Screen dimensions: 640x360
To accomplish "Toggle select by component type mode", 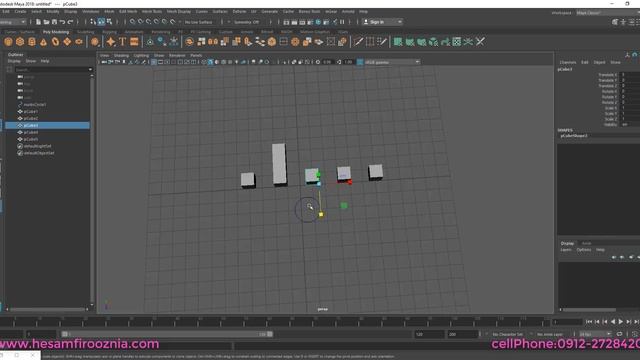I will point(109,22).
